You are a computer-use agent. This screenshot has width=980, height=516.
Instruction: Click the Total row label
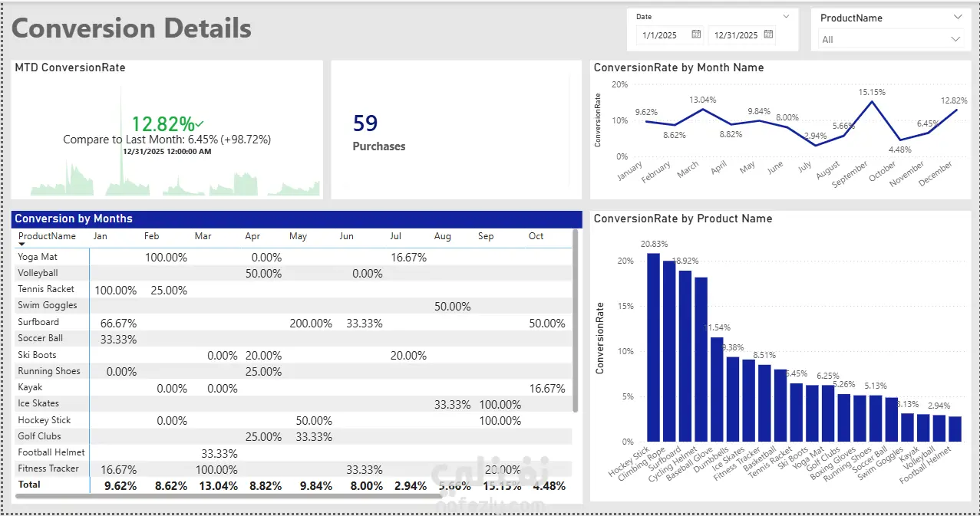(29, 485)
